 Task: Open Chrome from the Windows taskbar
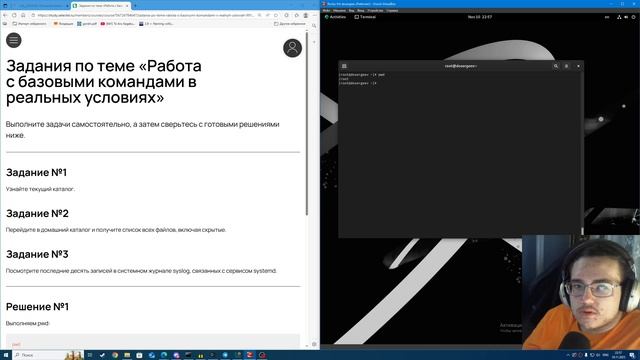(x=115, y=355)
